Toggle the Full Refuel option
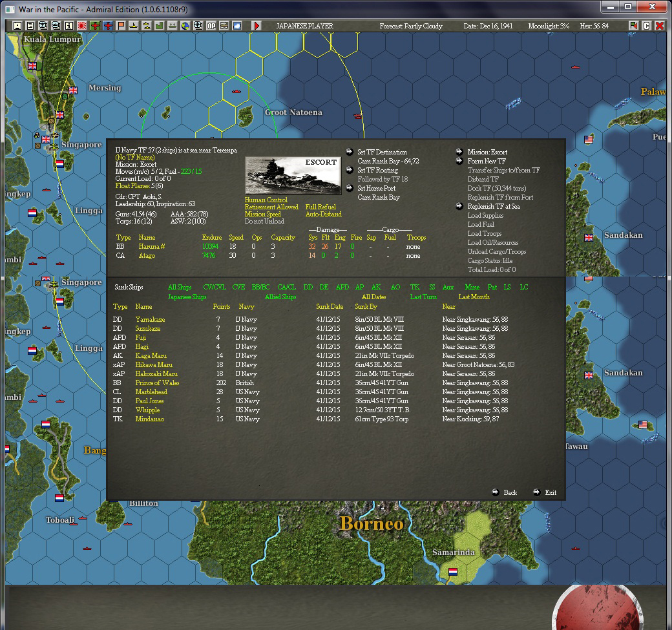672x630 pixels. [x=320, y=207]
